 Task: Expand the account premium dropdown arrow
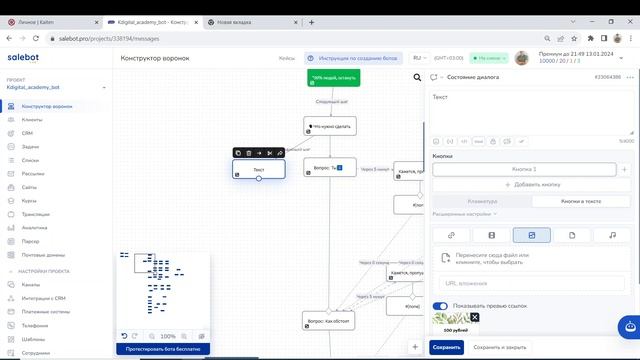click(x=621, y=58)
